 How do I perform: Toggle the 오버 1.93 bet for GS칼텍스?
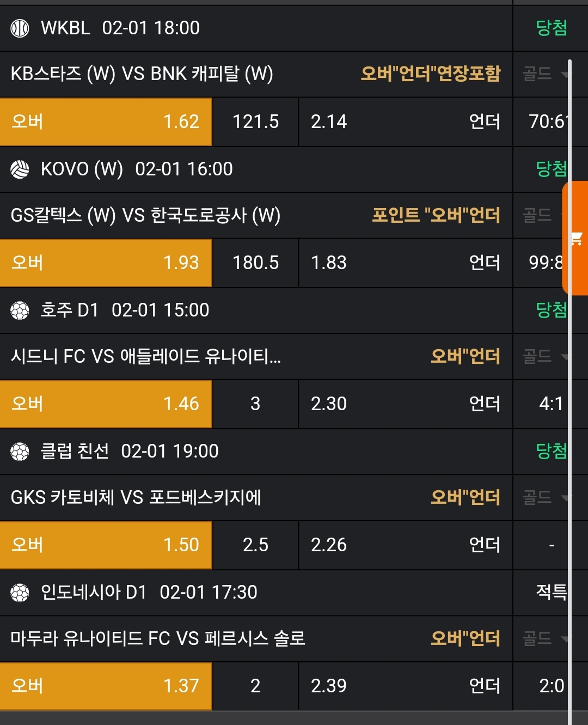pos(106,263)
